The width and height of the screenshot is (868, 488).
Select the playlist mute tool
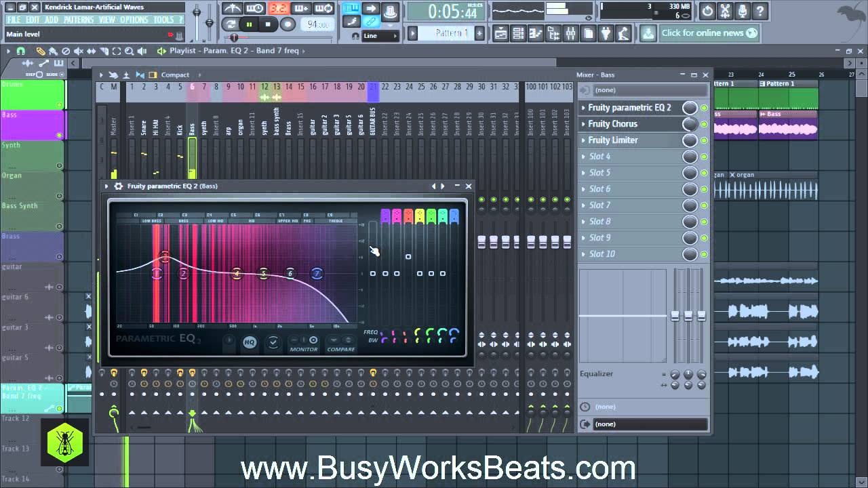(79, 51)
